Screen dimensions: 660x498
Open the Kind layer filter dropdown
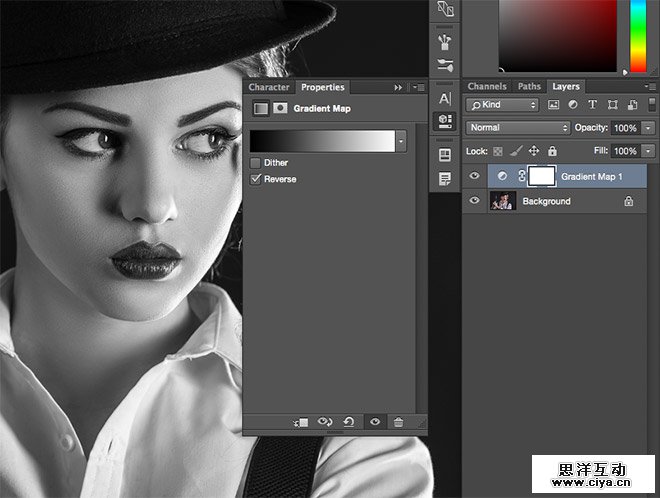(503, 104)
